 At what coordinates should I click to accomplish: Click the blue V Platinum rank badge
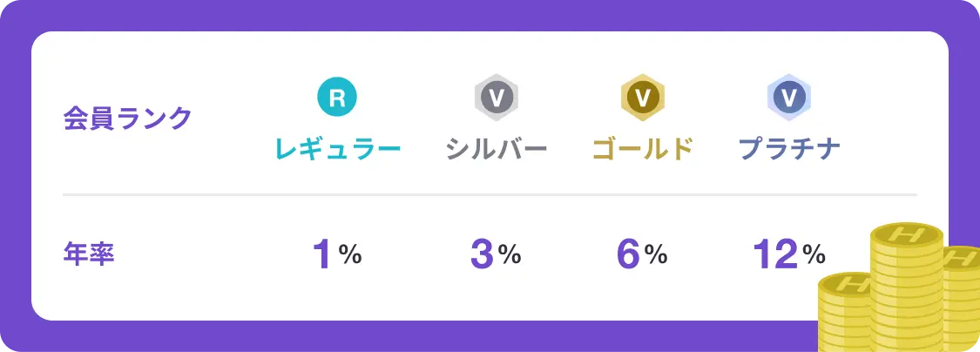pos(788,98)
